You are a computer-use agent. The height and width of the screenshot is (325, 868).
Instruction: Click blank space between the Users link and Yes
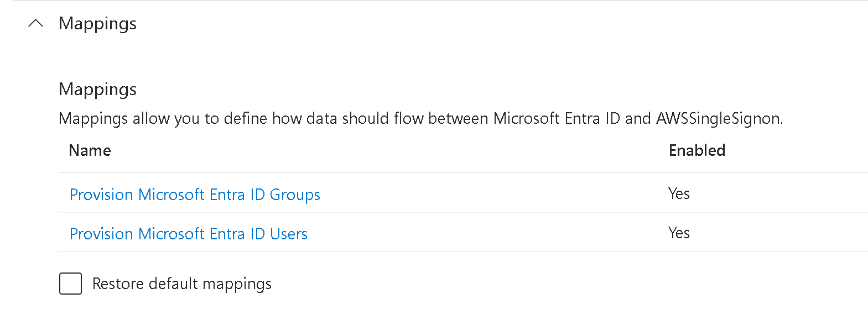click(x=487, y=233)
